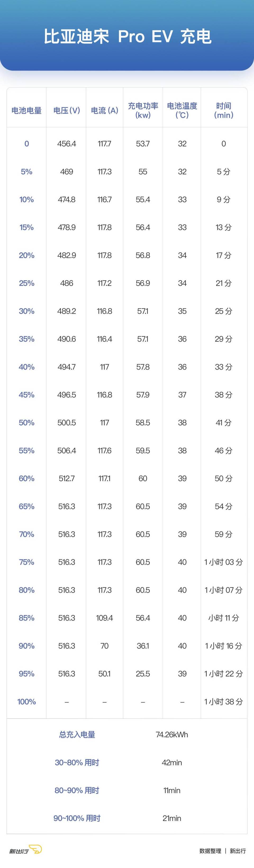The image size is (254, 868).
Task: Click the 109.4 current value
Action: point(105,618)
